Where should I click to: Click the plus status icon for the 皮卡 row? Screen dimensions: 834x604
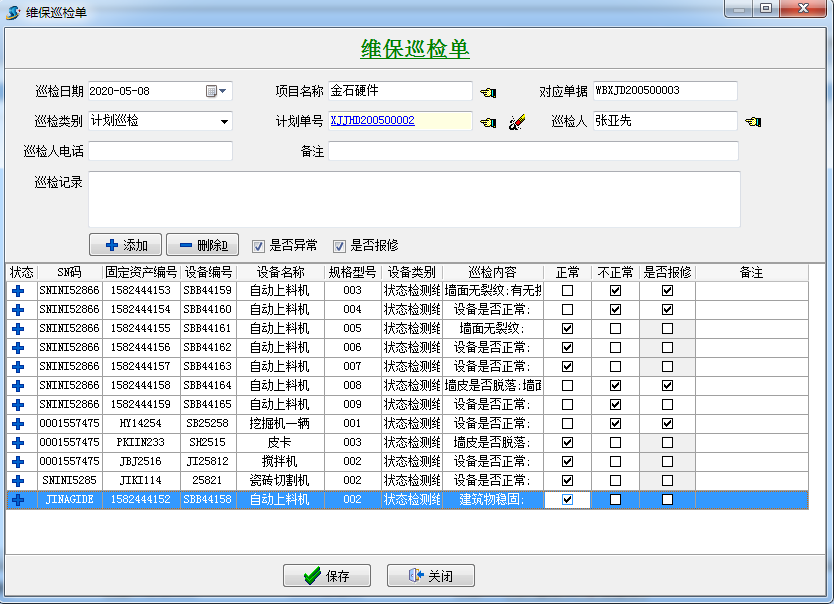(18, 443)
